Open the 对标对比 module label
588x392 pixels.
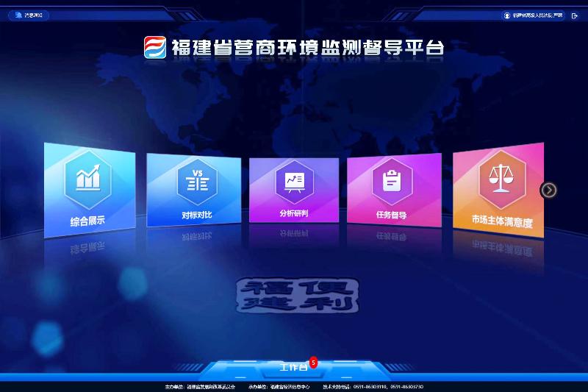click(x=196, y=215)
